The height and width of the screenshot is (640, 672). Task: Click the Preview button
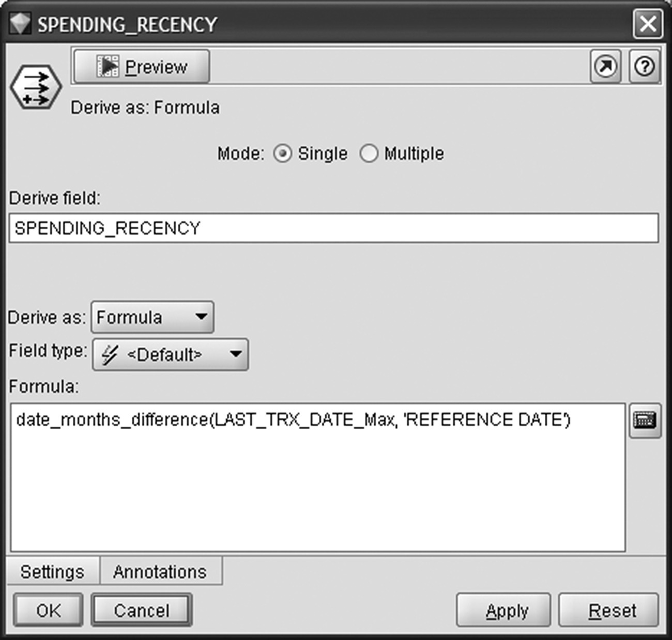(x=142, y=66)
